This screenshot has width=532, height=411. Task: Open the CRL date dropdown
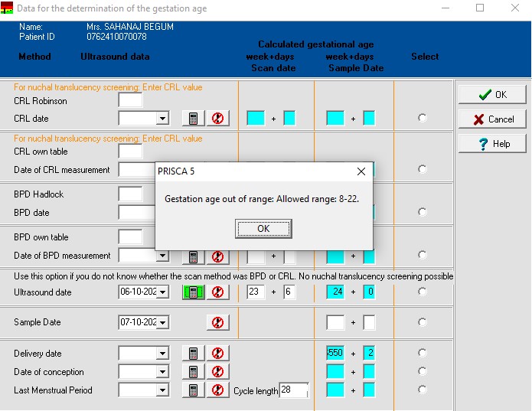click(x=162, y=119)
